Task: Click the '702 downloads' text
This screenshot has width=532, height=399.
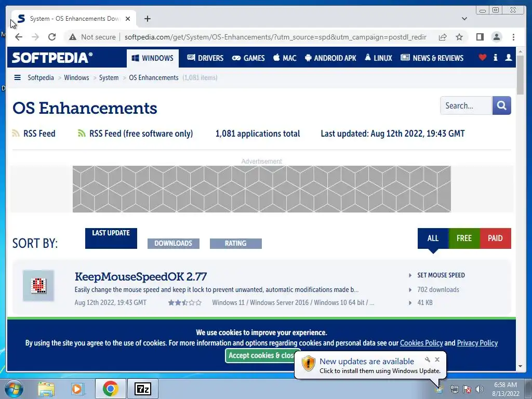Action: pyautogui.click(x=438, y=289)
